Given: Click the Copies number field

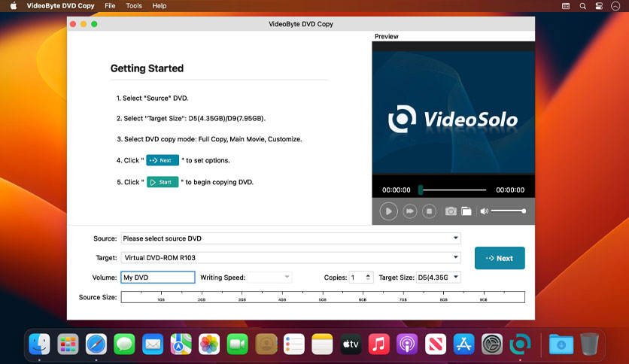Looking at the screenshot, I should [x=357, y=277].
